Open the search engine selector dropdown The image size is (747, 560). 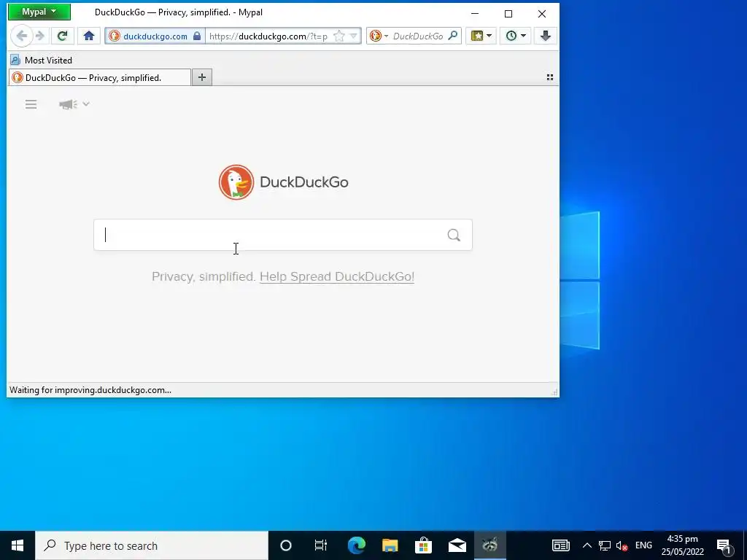point(379,36)
